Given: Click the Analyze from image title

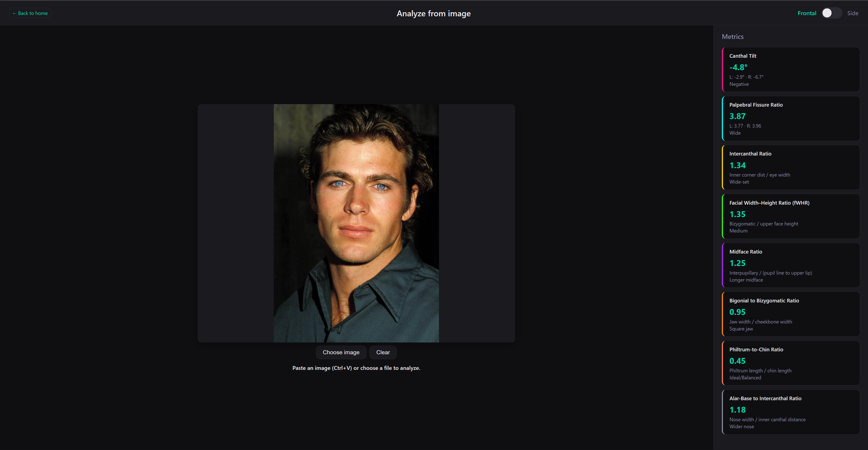Looking at the screenshot, I should coord(433,14).
